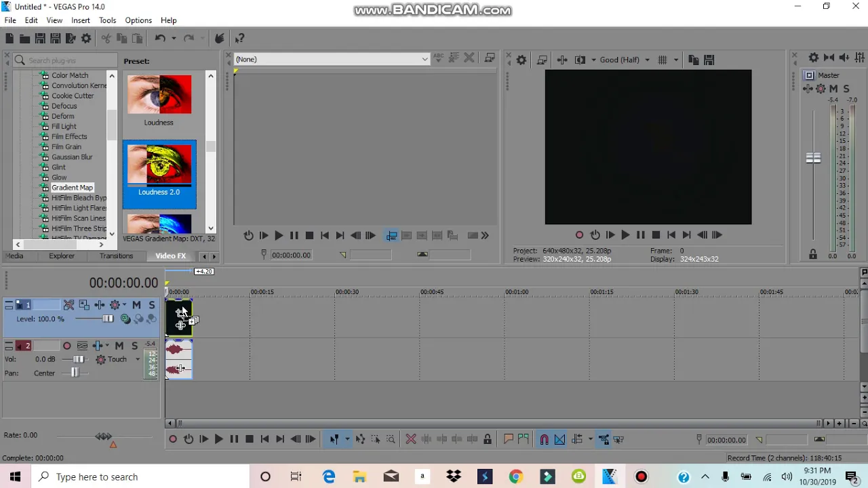This screenshot has width=868, height=488.
Task: Activate the What's This help cursor
Action: 240,39
